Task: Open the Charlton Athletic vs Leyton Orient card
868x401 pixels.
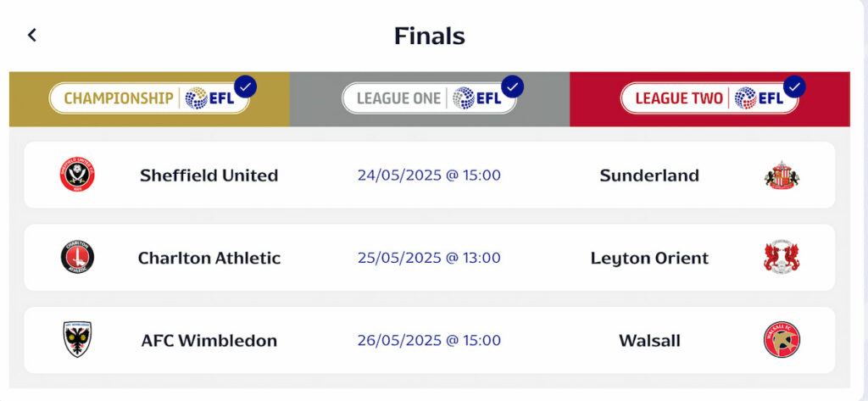Action: pyautogui.click(x=430, y=258)
